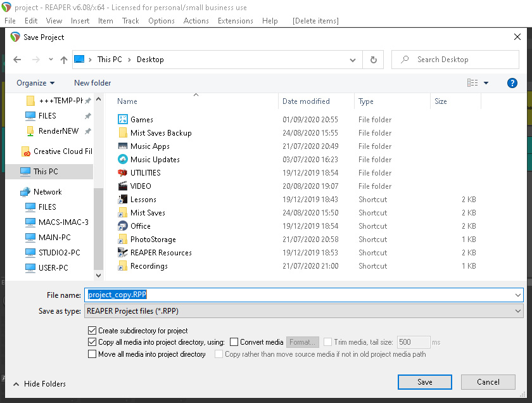
Task: Go up one folder level arrow
Action: [64, 60]
